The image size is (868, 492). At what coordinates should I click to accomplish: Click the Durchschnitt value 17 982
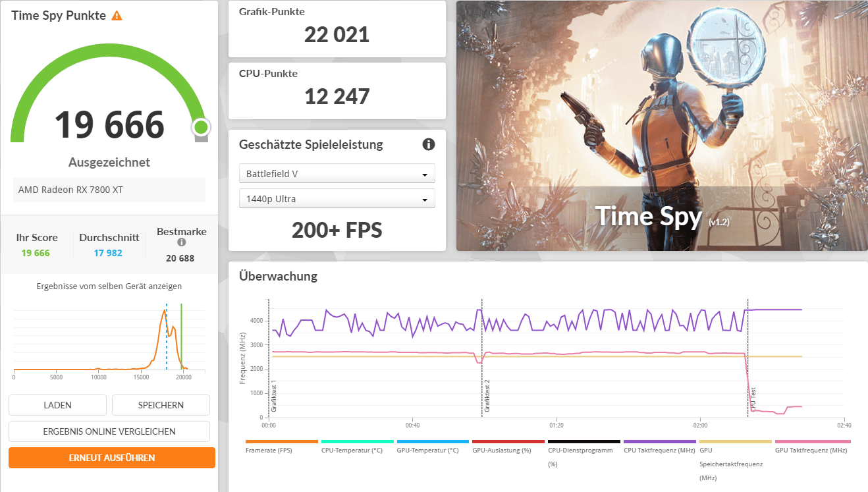109,253
